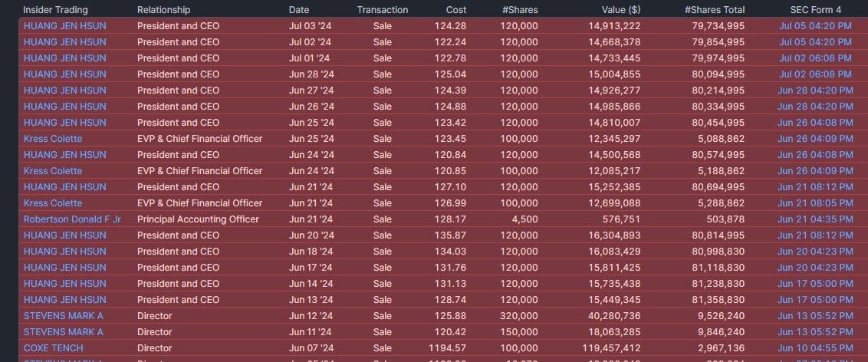The height and width of the screenshot is (362, 868).
Task: Open the Robertson Donald F Jr insider link
Action: tap(72, 219)
